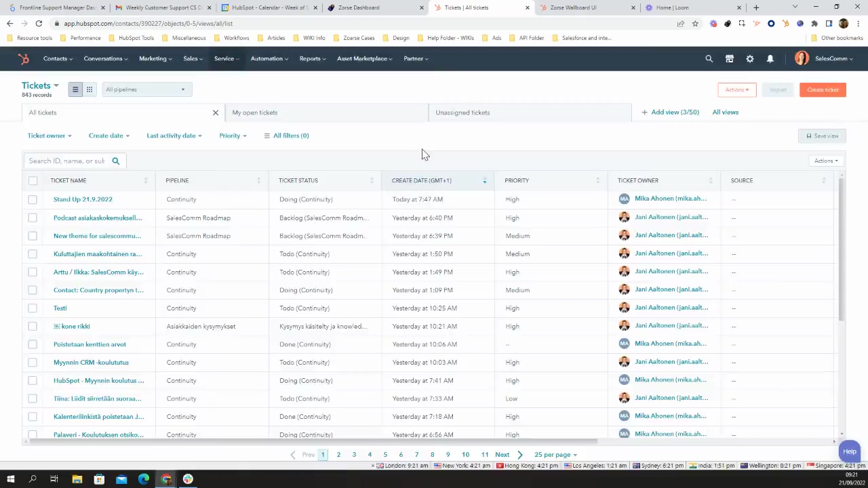Check the New theme for salescommu ticket row
This screenshot has width=868, height=488.
[33, 236]
